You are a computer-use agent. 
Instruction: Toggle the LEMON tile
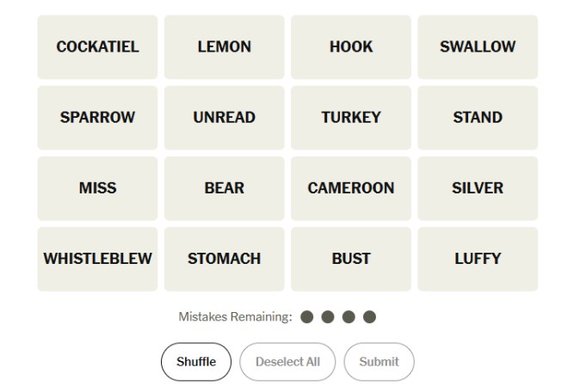pos(224,47)
